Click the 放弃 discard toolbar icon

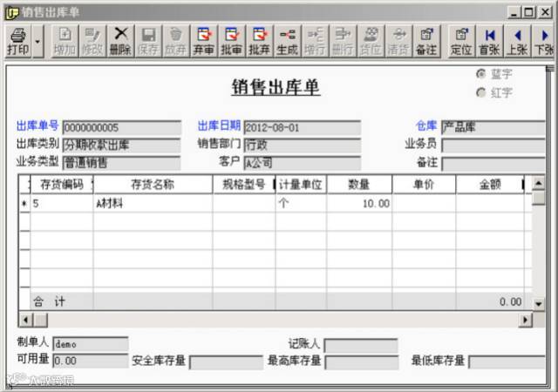click(176, 41)
